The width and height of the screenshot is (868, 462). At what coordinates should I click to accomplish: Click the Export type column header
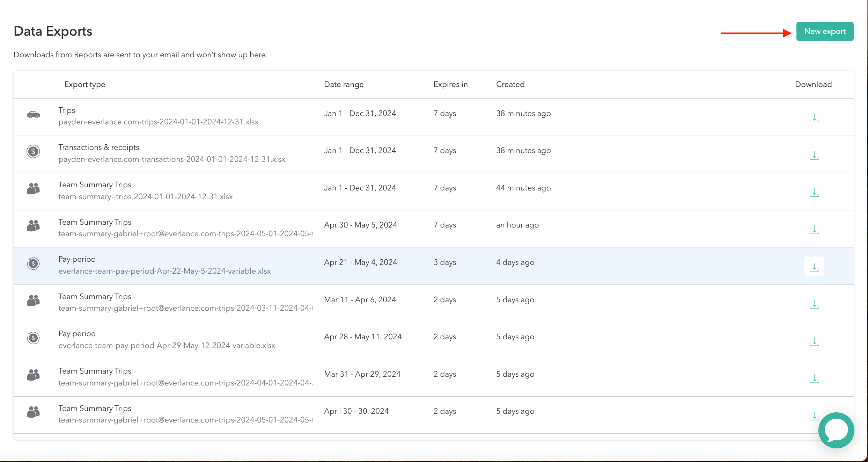(84, 84)
